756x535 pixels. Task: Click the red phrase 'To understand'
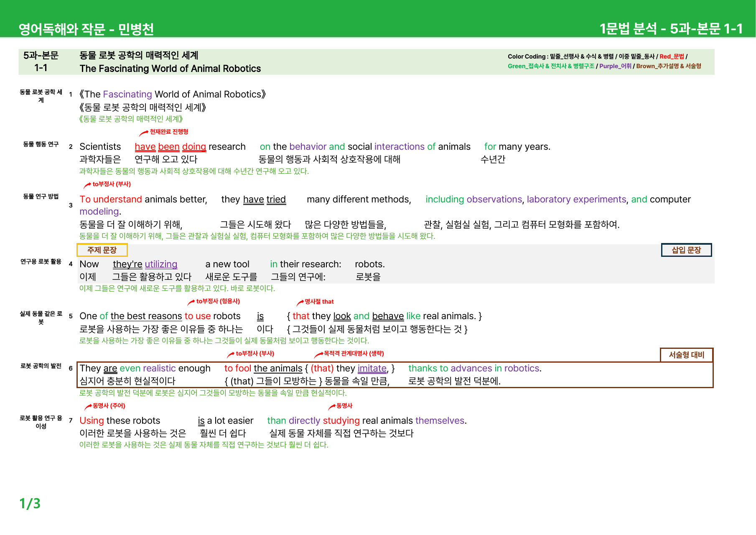(111, 200)
